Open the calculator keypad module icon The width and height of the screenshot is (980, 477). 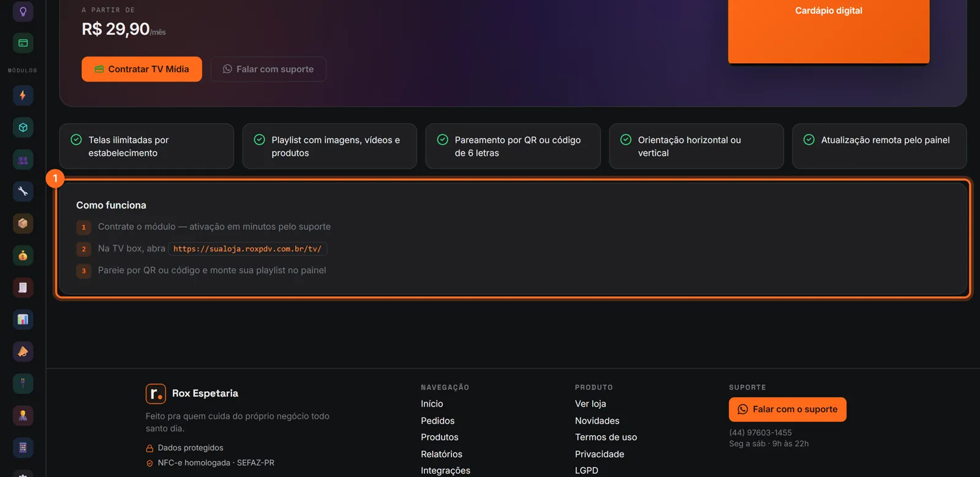[x=23, y=448]
